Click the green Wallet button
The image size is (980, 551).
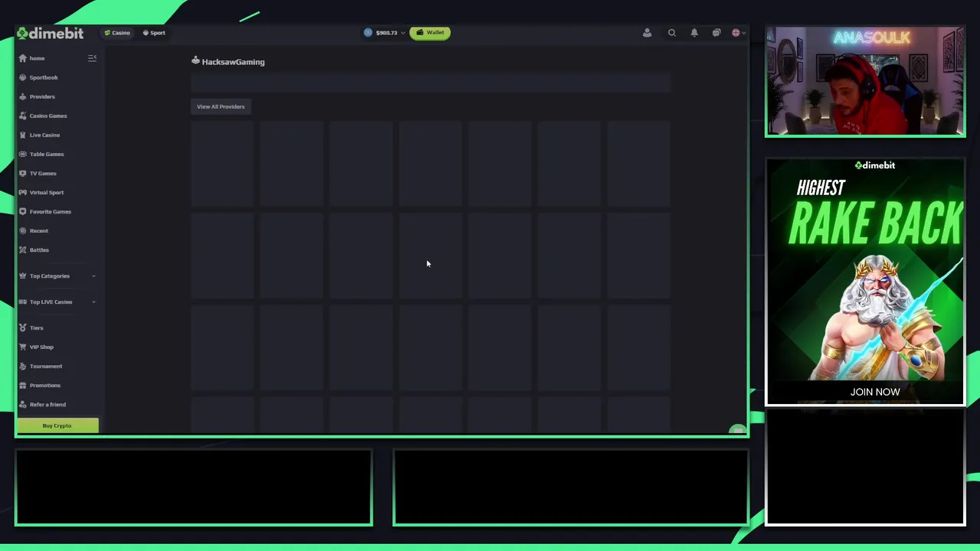tap(430, 33)
